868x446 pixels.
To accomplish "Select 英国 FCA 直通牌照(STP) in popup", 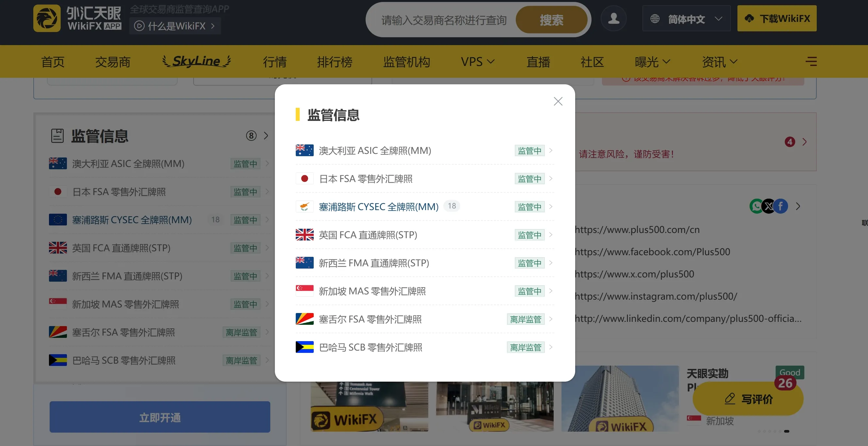I will (368, 235).
